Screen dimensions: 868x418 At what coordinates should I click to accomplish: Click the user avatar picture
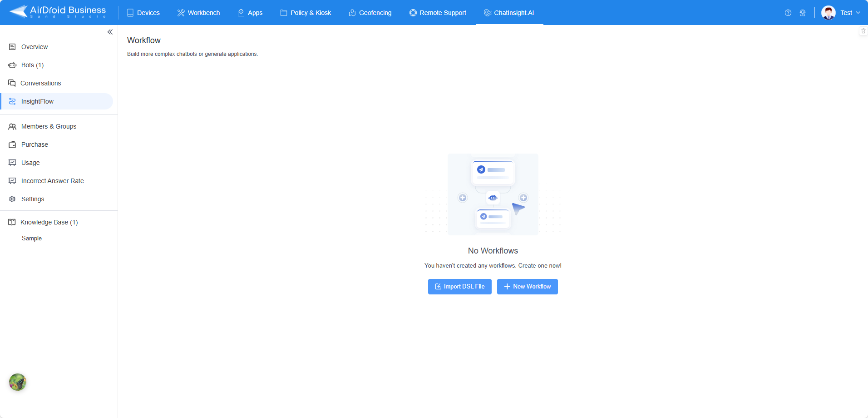pyautogui.click(x=829, y=13)
